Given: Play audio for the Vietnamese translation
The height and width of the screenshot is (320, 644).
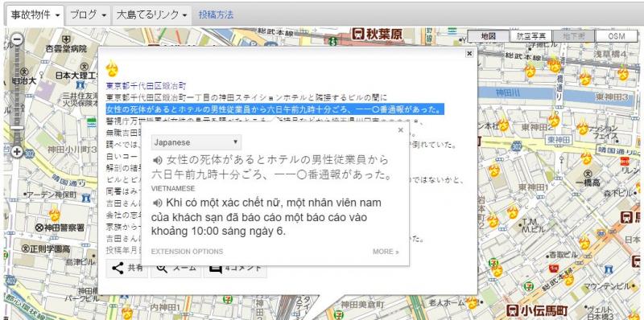Looking at the screenshot, I should [157, 203].
